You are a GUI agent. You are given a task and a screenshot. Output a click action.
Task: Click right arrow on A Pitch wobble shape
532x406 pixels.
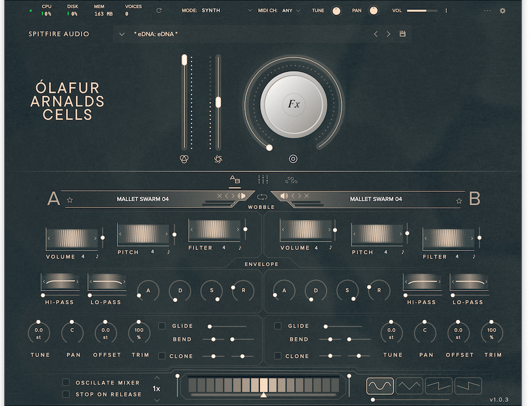point(166,234)
